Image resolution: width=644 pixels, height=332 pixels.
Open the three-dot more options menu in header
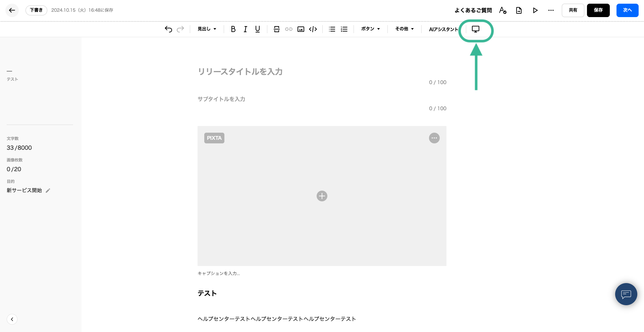point(551,10)
